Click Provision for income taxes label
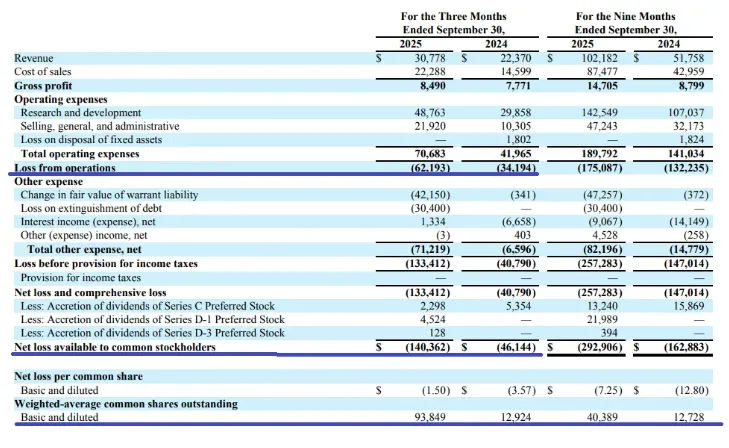Screen dimensions: 729x448 [80, 277]
